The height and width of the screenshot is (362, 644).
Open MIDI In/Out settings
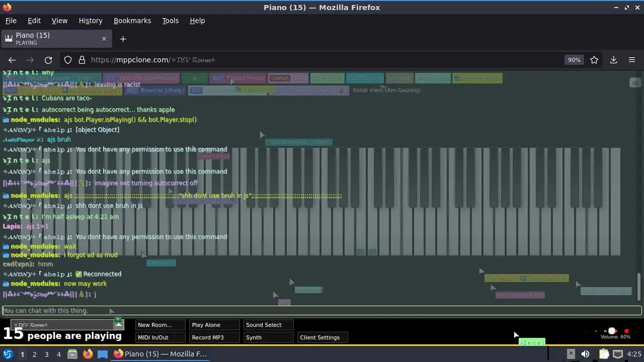pos(159,337)
